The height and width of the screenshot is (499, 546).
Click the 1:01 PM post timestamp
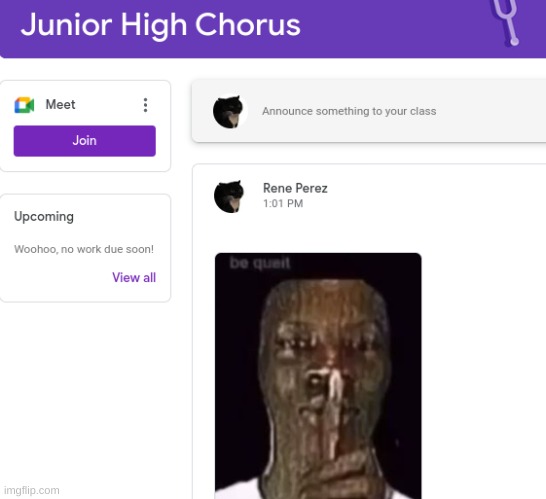tap(283, 203)
